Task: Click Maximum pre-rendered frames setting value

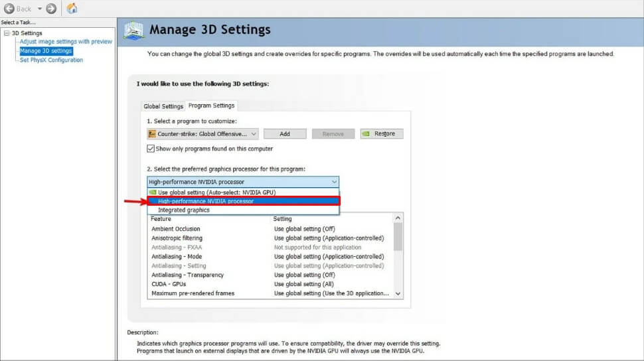Action: click(331, 293)
